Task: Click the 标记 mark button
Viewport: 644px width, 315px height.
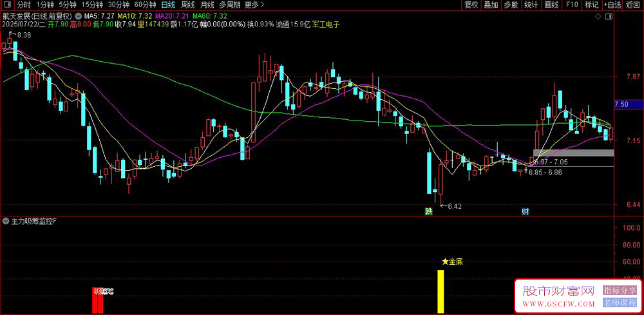Action: 592,5
